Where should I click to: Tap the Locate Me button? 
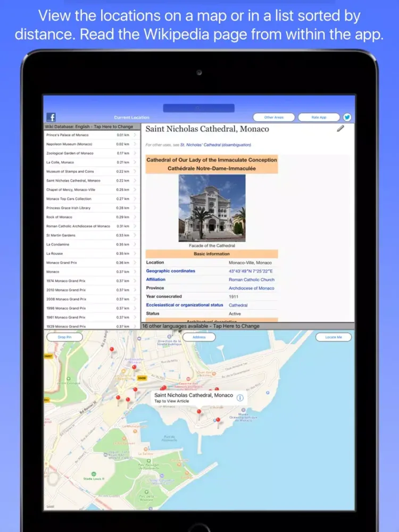click(x=334, y=337)
